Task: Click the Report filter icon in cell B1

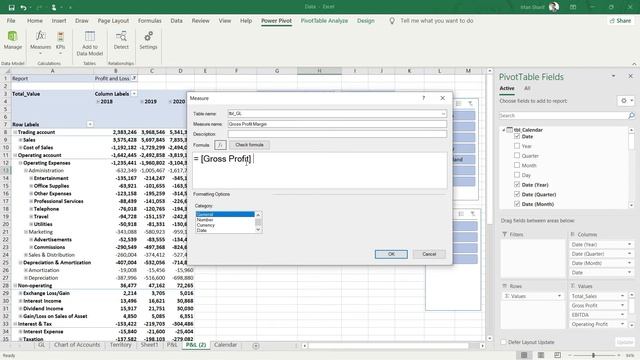Action: coord(133,78)
